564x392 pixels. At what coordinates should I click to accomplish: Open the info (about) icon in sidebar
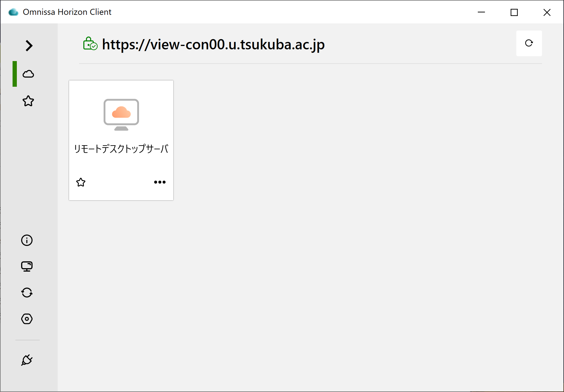pos(27,240)
